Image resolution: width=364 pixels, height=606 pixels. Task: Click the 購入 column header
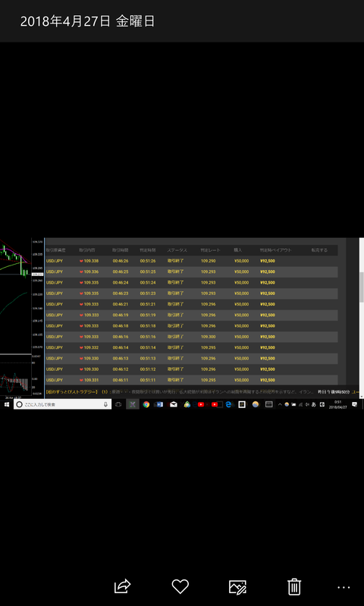[237, 250]
